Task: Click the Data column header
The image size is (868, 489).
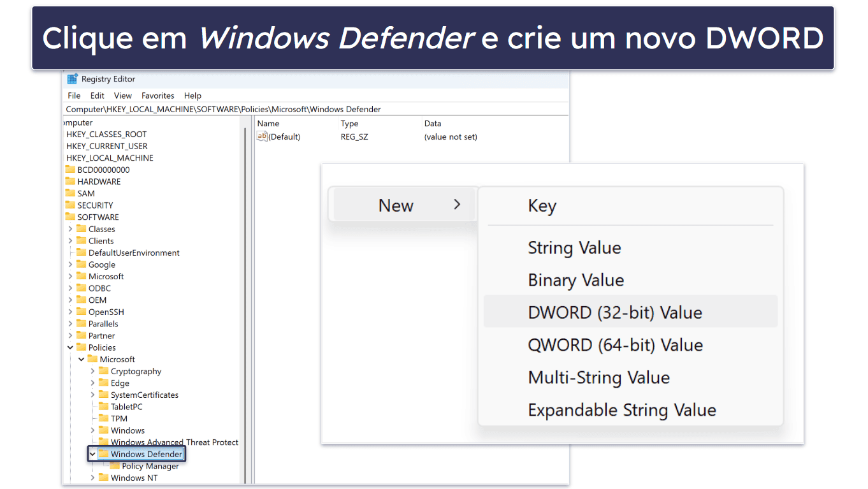Action: click(x=433, y=124)
